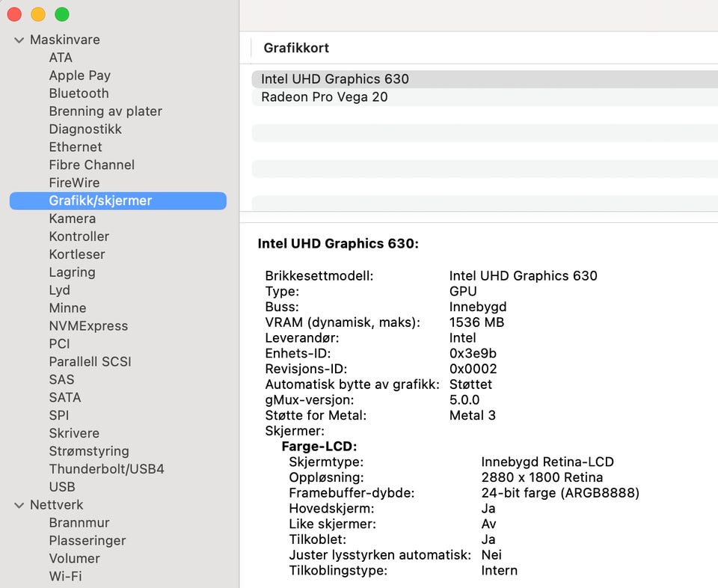Select Ethernet in the sidebar
Viewport: 718px width, 588px height.
click(76, 147)
